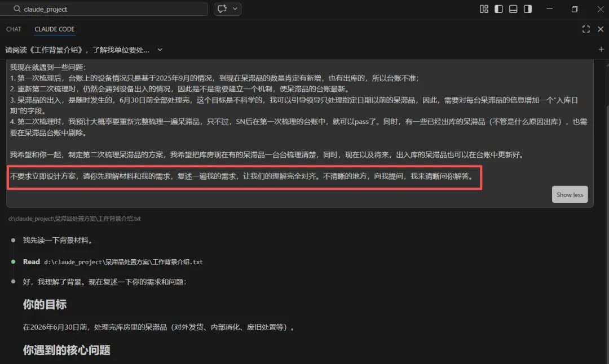609x364 pixels.
Task: Click sentence starting 不要求立即设计方案
Action: click(x=242, y=176)
